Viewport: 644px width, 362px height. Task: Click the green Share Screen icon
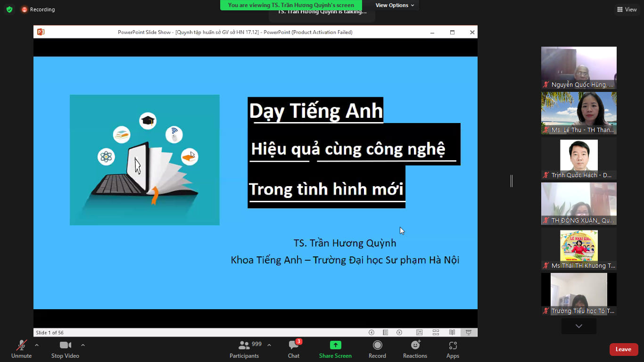pyautogui.click(x=335, y=345)
